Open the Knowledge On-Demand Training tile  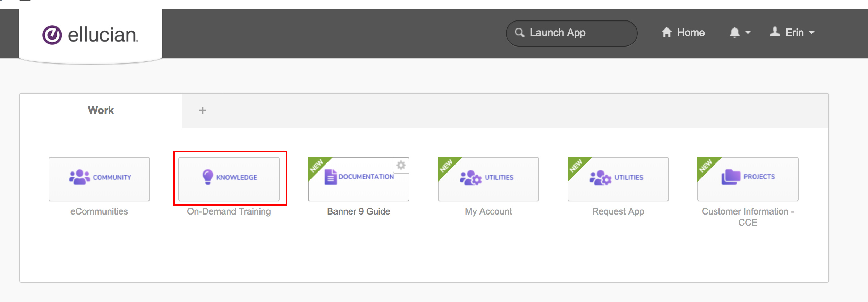tap(229, 179)
